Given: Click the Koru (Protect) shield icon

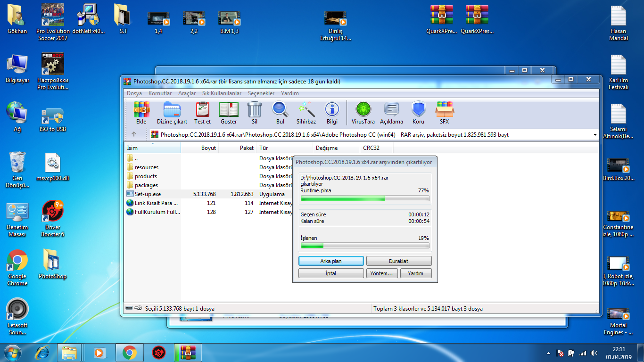Looking at the screenshot, I should 418,113.
